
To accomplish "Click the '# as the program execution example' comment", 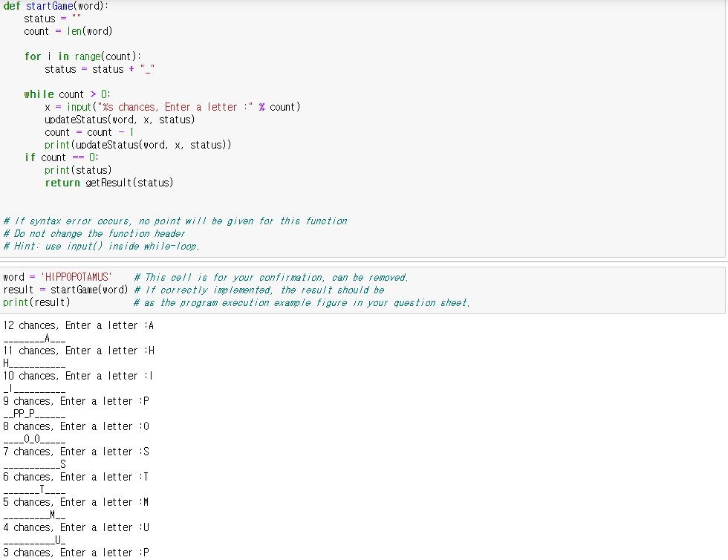I will 302,303.
